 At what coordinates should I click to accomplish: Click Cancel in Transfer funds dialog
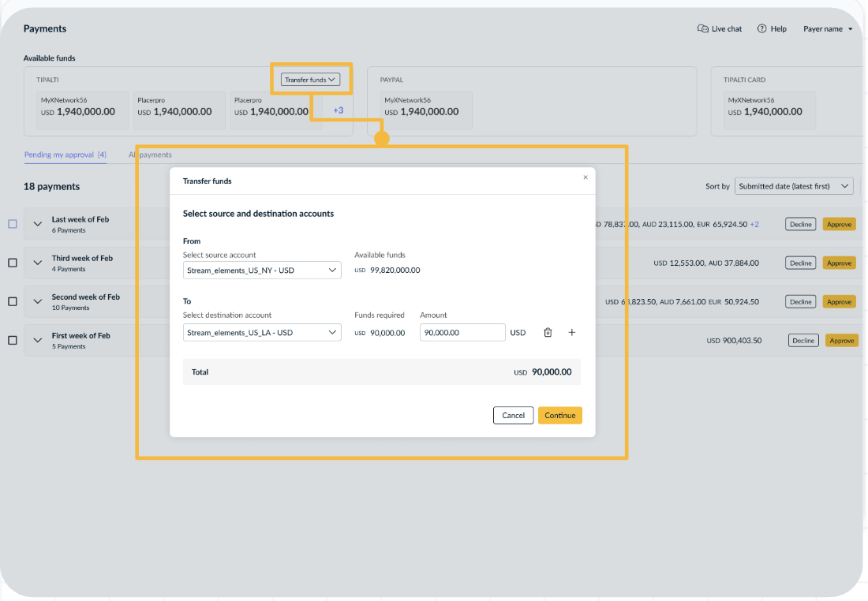point(513,416)
